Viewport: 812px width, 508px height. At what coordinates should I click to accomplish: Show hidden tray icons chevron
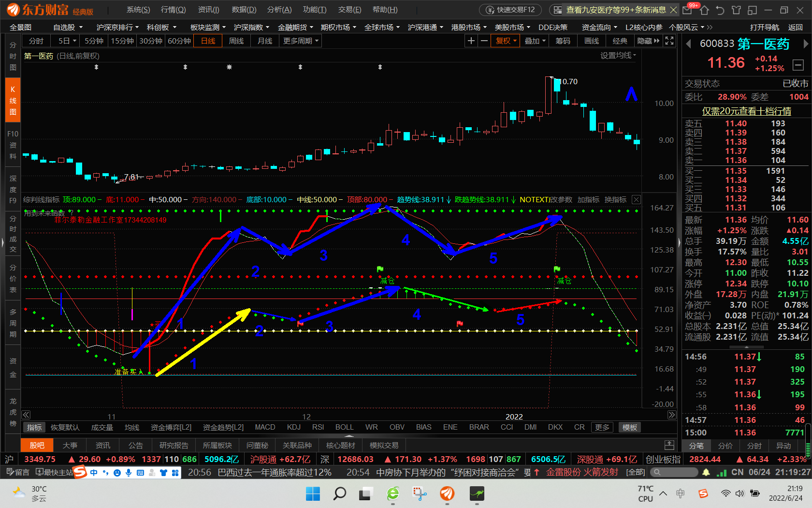(x=663, y=493)
